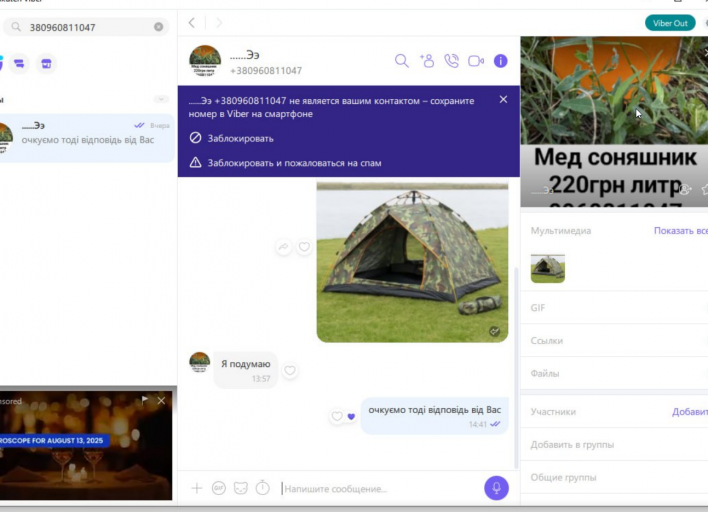
Task: Open the Viber store icon in the sidebar
Action: click(46, 64)
